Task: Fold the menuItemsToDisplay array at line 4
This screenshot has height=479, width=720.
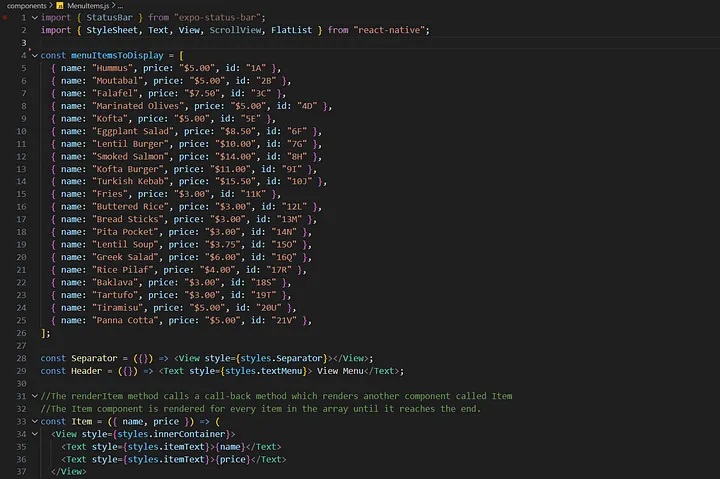Action: [x=34, y=54]
